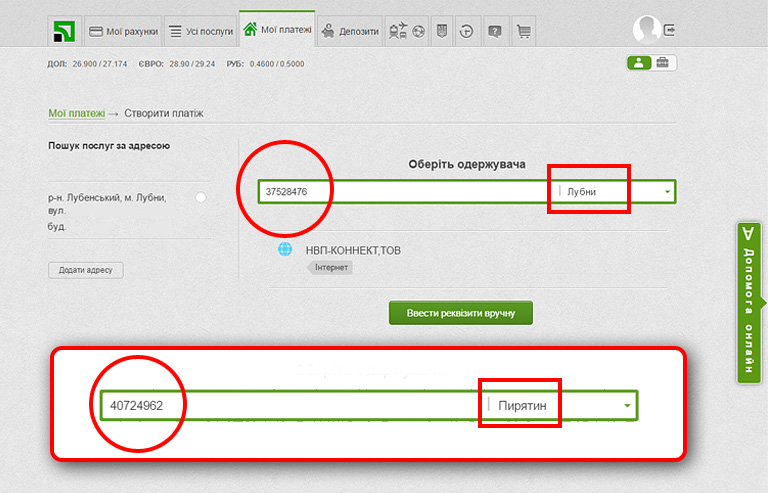Viewport: 768px width, 493px height.
Task: Click the user profile avatar
Action: coord(646,30)
